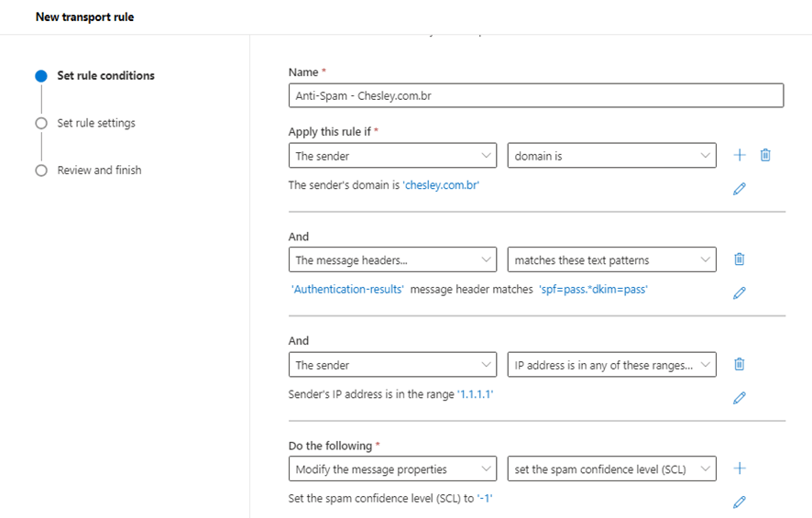The width and height of the screenshot is (812, 518).
Task: Click the 'chesley.com.br' domain link
Action: pos(442,185)
